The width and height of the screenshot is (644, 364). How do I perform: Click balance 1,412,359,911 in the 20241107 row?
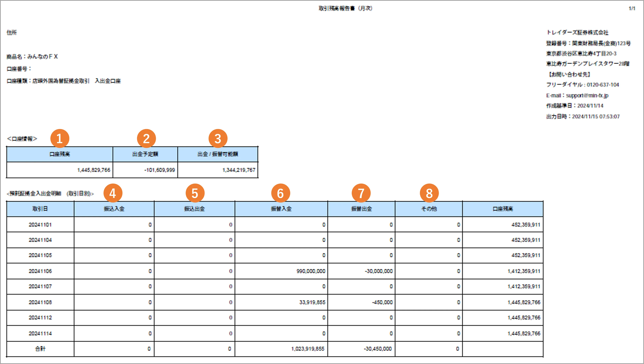[524, 286]
